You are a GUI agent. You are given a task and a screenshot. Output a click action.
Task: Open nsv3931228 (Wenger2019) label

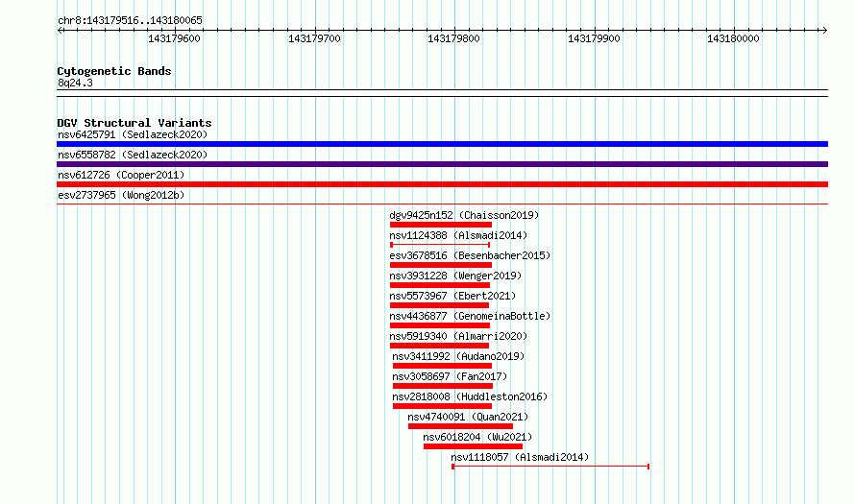[x=455, y=276]
